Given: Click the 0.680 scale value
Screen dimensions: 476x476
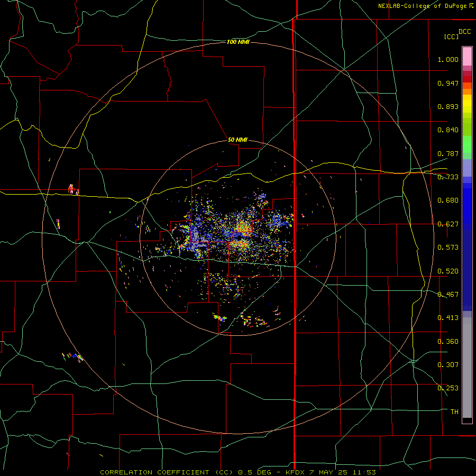Looking at the screenshot, I should click(448, 200).
